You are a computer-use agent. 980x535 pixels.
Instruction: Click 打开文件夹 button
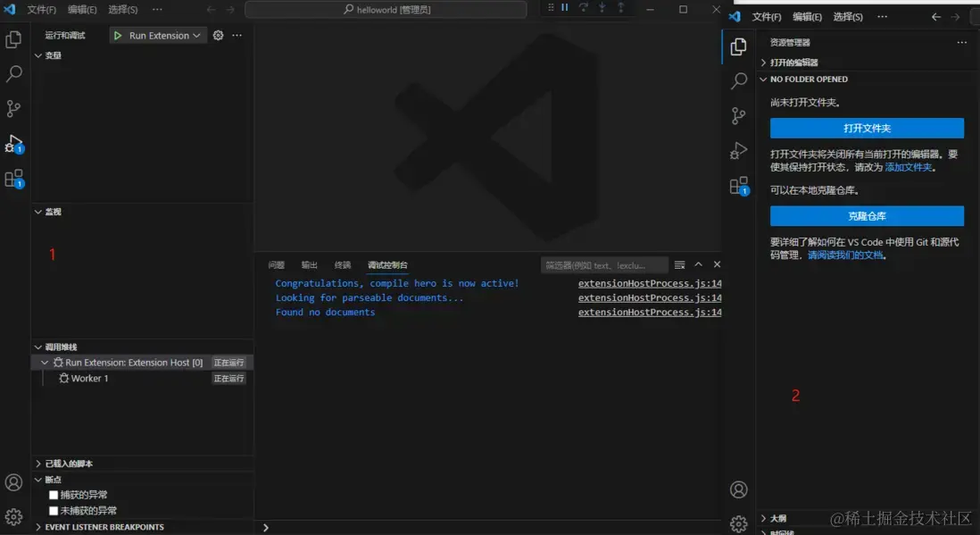(867, 129)
